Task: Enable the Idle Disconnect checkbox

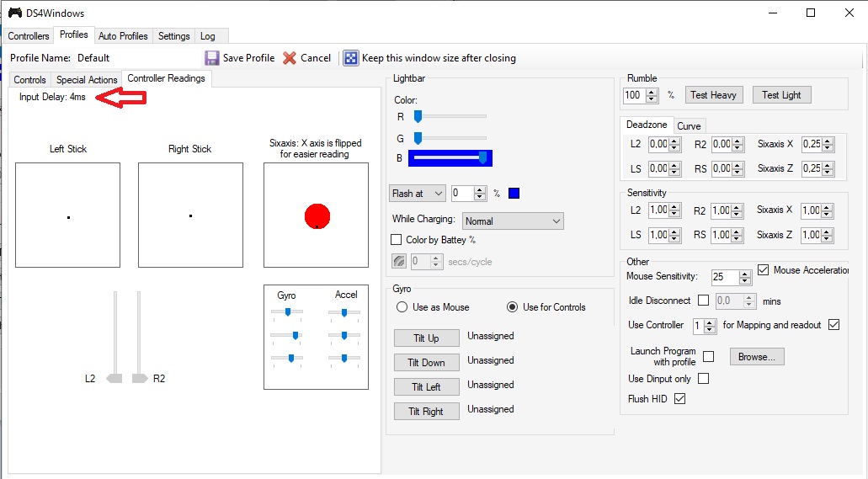Action: [704, 301]
